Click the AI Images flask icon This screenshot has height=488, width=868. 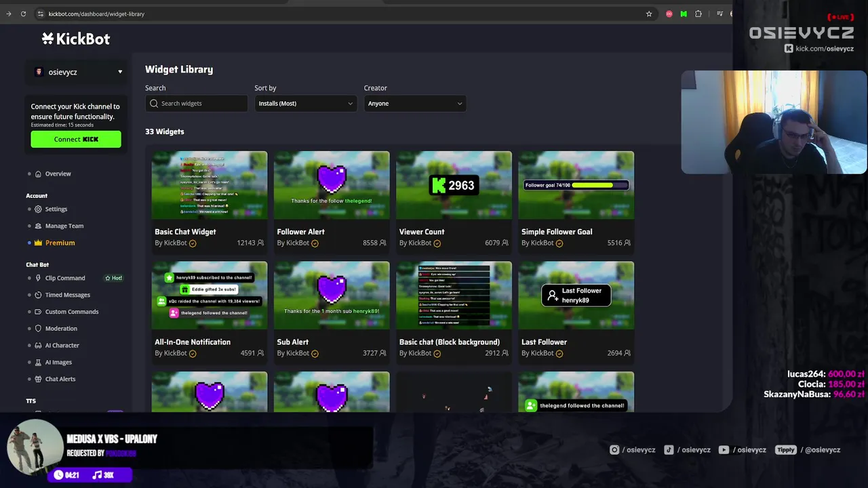pos(39,363)
